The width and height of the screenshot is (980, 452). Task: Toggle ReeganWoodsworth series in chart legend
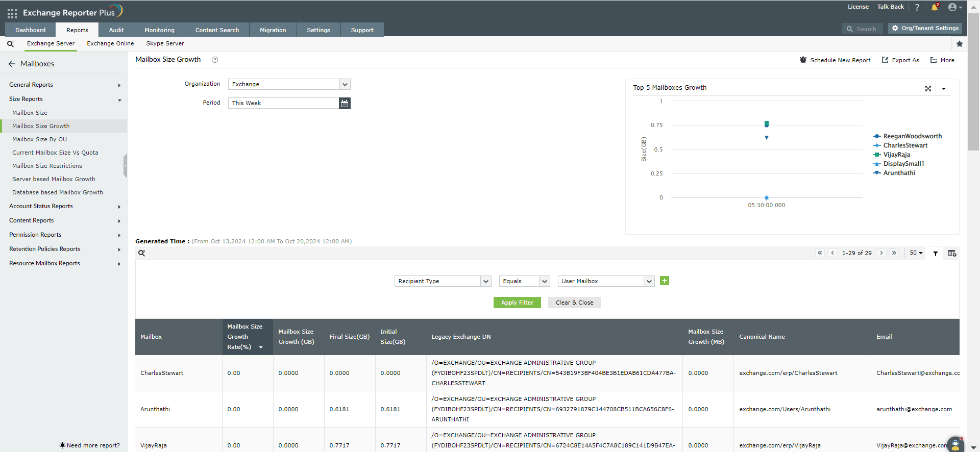(908, 136)
